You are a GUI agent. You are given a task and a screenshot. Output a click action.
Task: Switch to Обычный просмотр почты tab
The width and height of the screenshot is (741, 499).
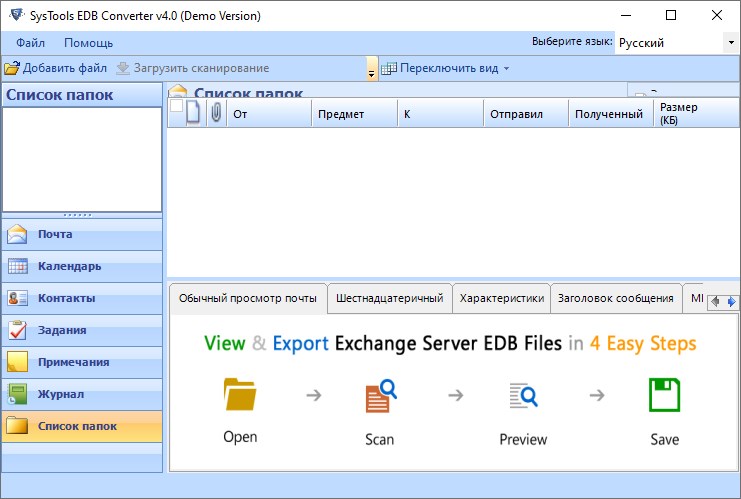coord(248,298)
